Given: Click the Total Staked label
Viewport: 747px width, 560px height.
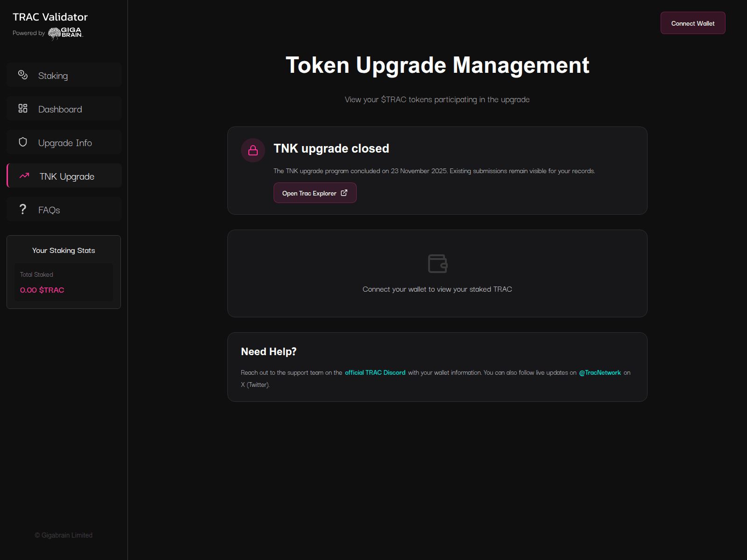Looking at the screenshot, I should pos(36,274).
